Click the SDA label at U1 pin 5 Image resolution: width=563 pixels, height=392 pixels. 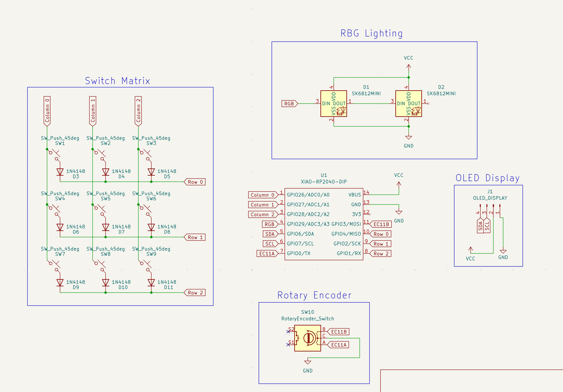point(270,234)
